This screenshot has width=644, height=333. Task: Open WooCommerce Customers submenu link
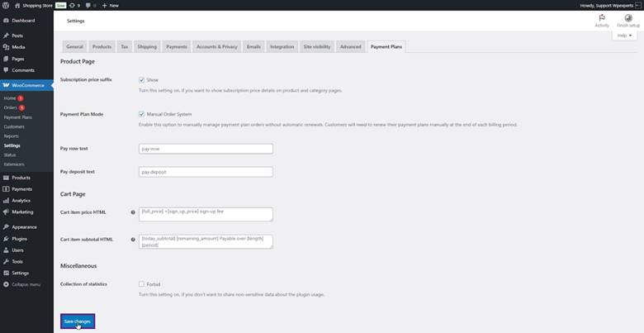(x=14, y=126)
